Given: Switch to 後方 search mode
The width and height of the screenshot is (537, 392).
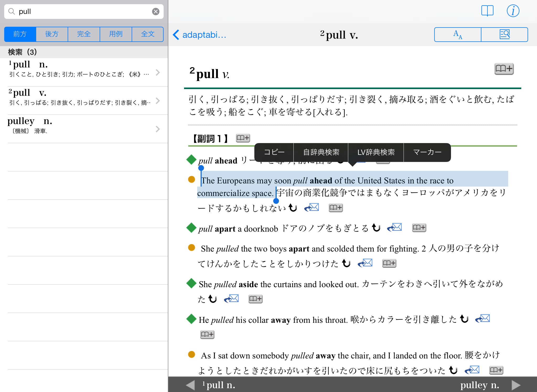Looking at the screenshot, I should (x=52, y=34).
